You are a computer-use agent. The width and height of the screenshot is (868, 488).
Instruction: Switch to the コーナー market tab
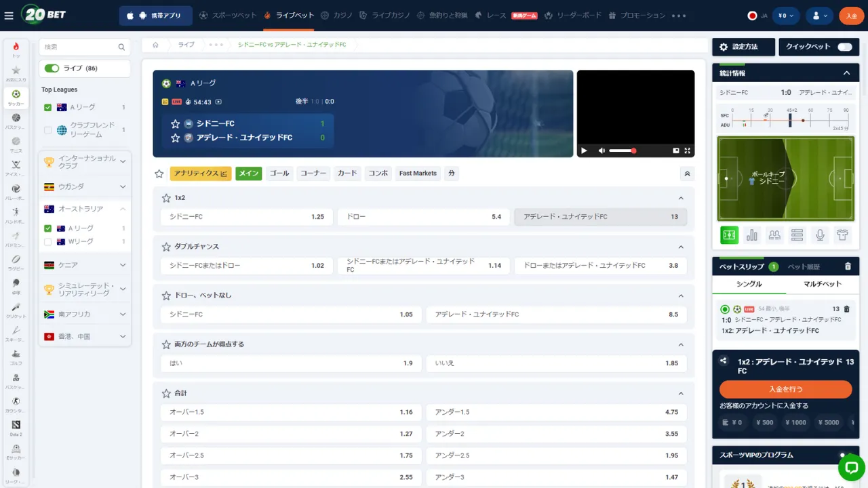pos(313,174)
